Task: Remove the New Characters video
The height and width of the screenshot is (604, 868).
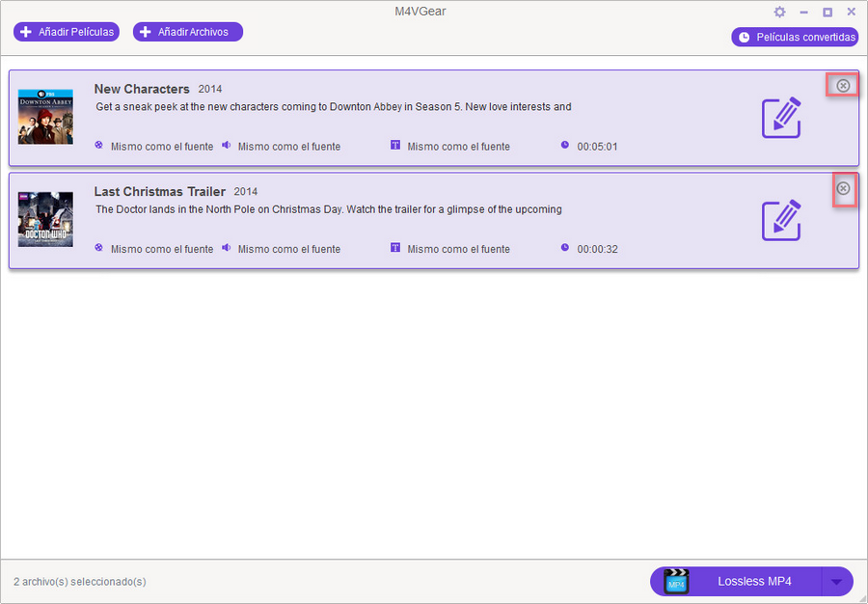Action: [843, 86]
